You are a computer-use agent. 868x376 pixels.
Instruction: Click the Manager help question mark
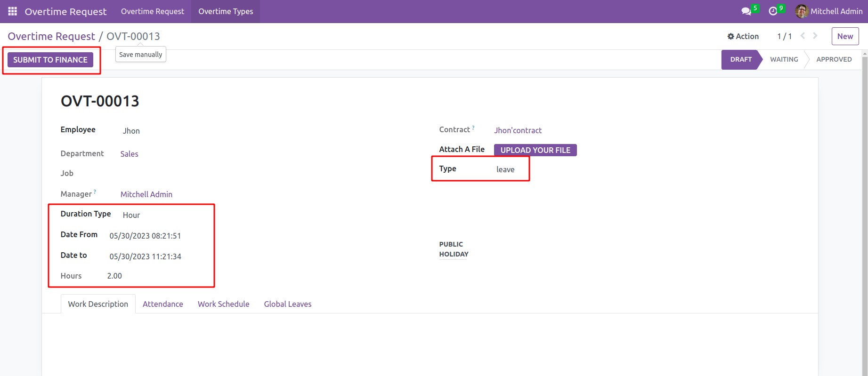(95, 192)
